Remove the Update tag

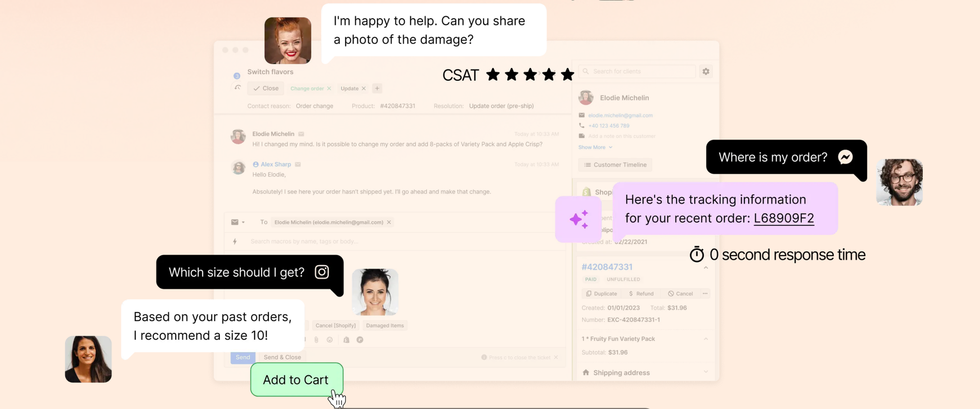[364, 89]
